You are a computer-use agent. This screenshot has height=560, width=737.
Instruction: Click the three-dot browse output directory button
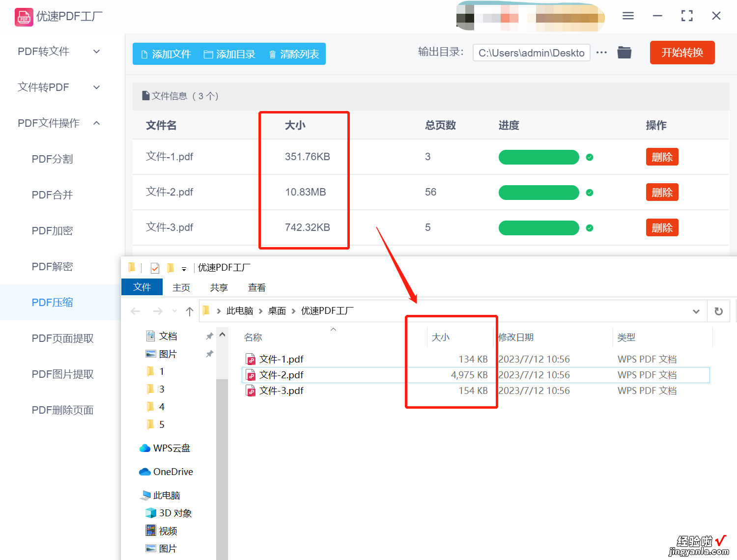point(601,53)
